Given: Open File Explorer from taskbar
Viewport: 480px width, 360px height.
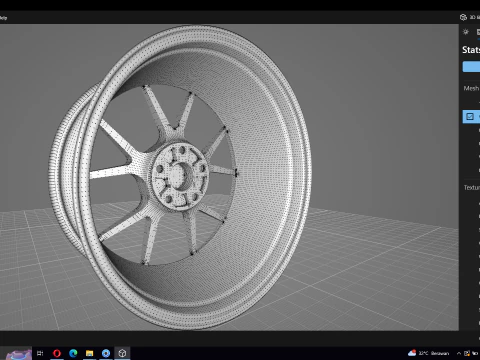Looking at the screenshot, I should tap(89, 353).
